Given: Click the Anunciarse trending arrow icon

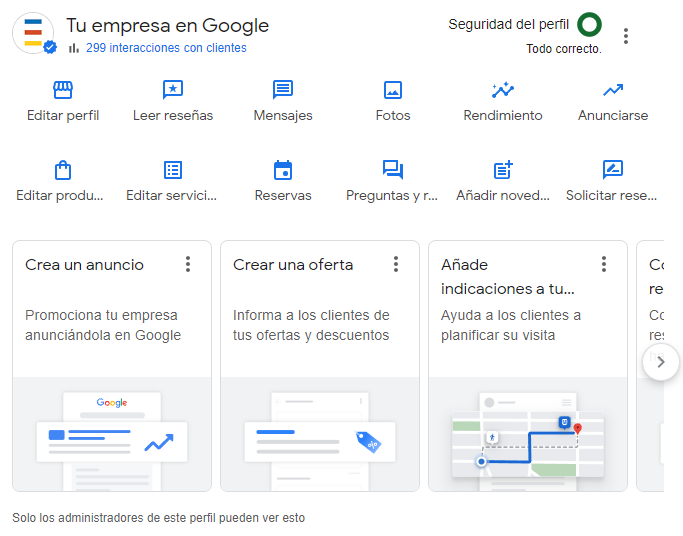Looking at the screenshot, I should pos(613,90).
